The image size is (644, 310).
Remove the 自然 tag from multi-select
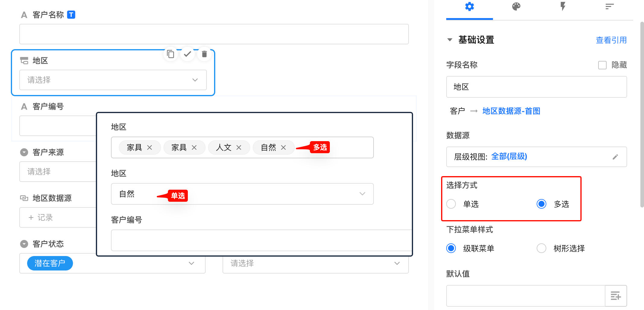click(283, 147)
